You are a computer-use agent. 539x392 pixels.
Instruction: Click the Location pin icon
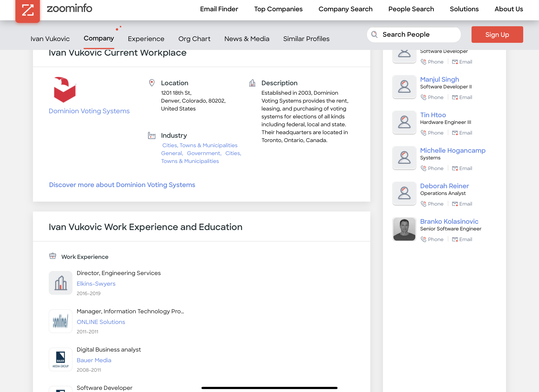coord(152,83)
